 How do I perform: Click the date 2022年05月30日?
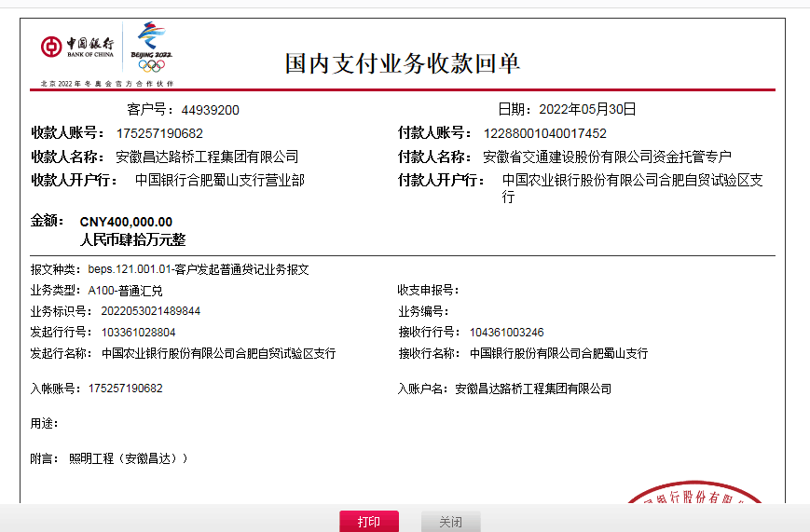click(x=587, y=109)
